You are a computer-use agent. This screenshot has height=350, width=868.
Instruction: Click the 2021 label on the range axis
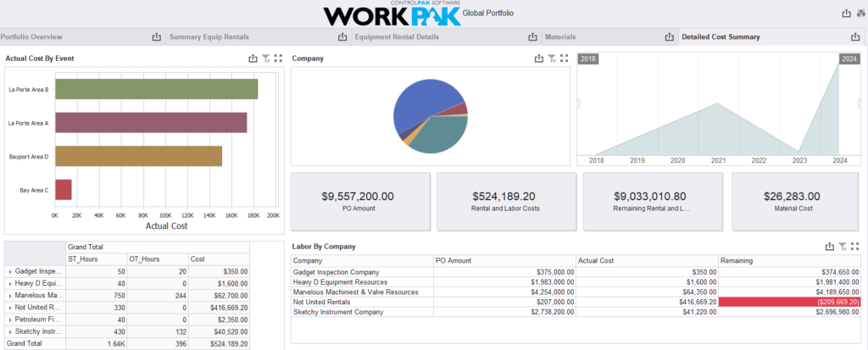(x=718, y=161)
